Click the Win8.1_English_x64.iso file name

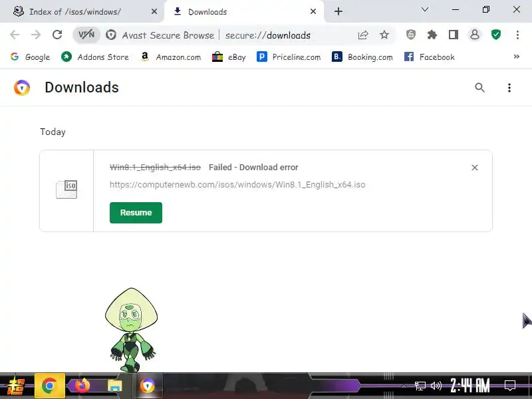[155, 168]
